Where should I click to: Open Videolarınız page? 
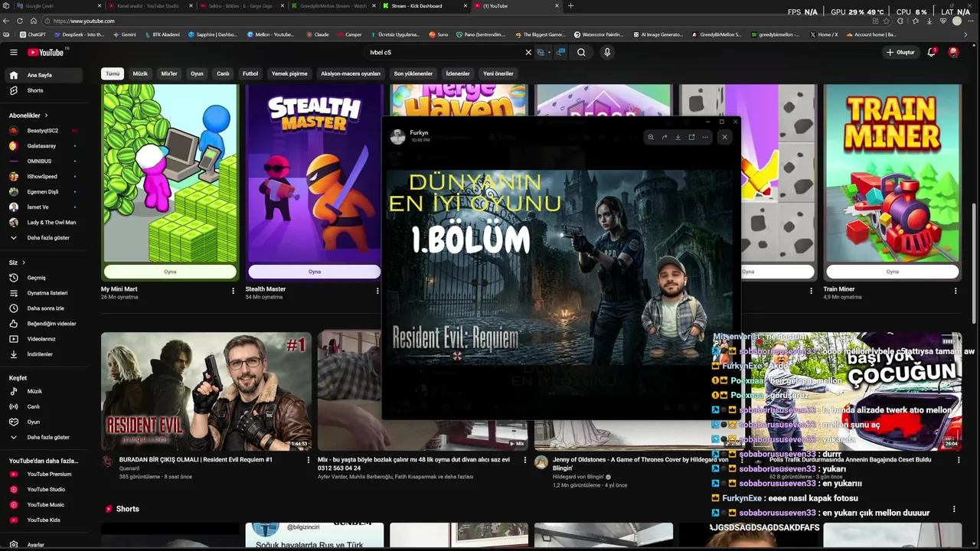[44, 339]
